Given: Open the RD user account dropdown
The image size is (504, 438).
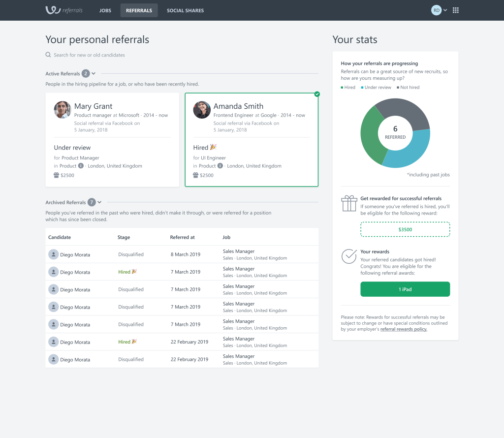Looking at the screenshot, I should 439,10.
